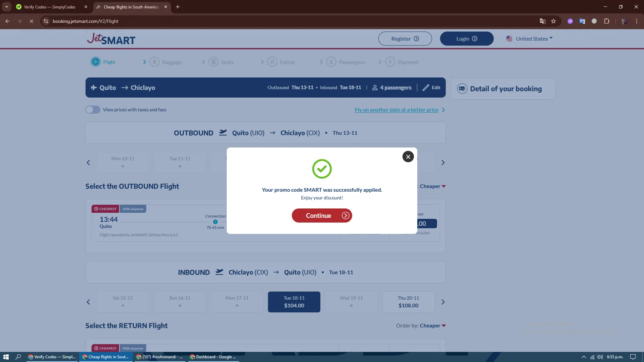Image resolution: width=644 pixels, height=362 pixels.
Task: Click the 4 passengers indicator
Action: pyautogui.click(x=392, y=87)
